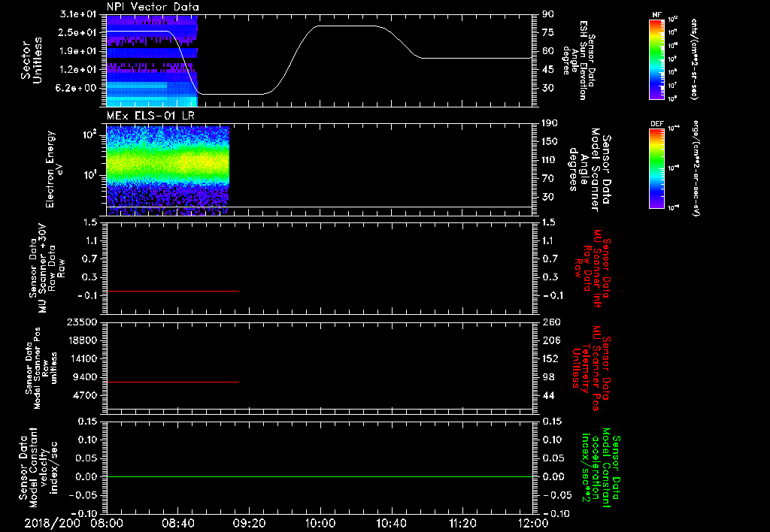Click the 70 scanner angle tick
This screenshot has height=532, width=770.
[548, 179]
